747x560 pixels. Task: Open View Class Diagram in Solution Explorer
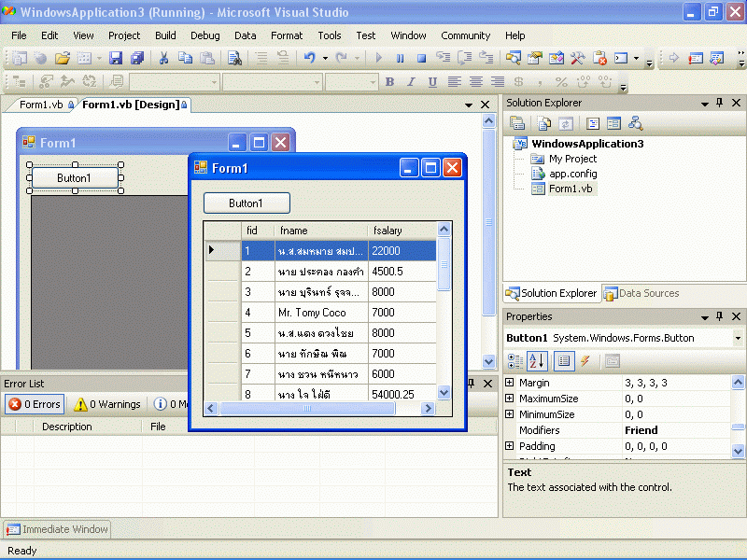tap(636, 124)
